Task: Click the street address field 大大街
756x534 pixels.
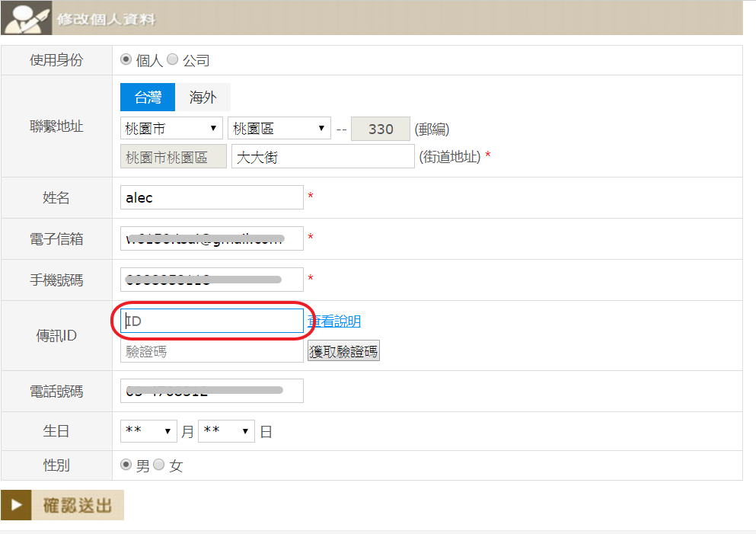Action: [x=323, y=157]
